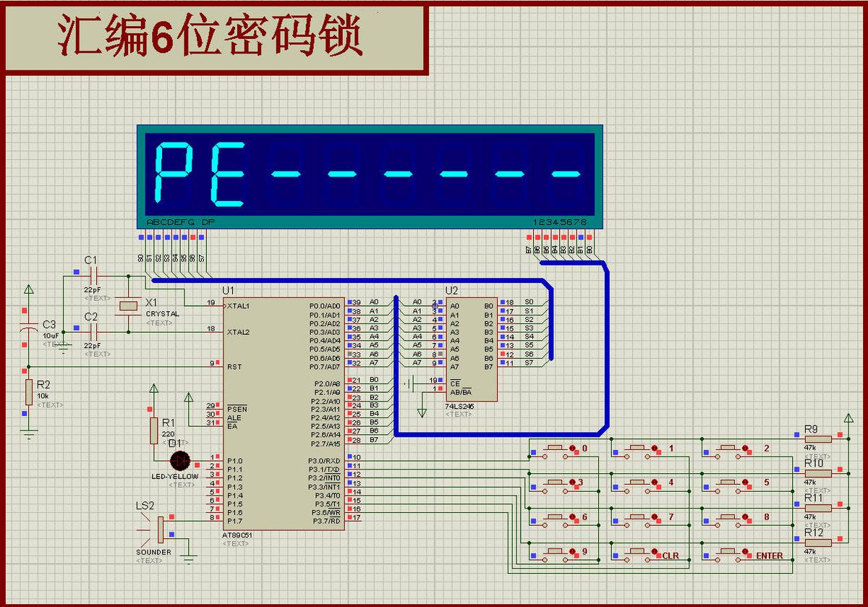Click the SOUNDER label text
The width and height of the screenshot is (868, 607).
[x=153, y=552]
